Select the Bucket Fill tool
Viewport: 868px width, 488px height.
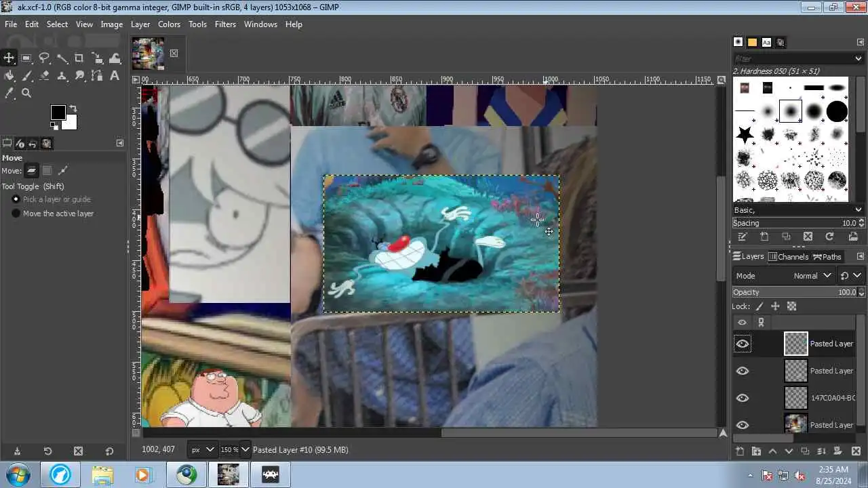(9, 76)
